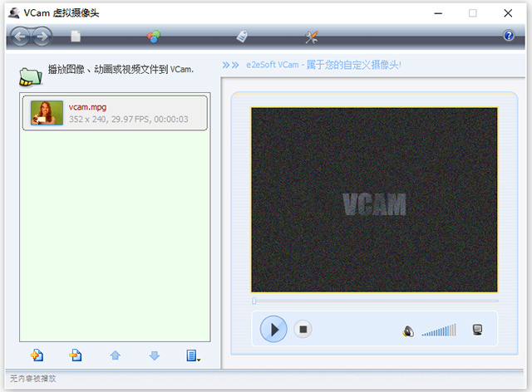Screen dimensions: 532x392
Task: Open the playlist options dropdown menu
Action: point(193,355)
